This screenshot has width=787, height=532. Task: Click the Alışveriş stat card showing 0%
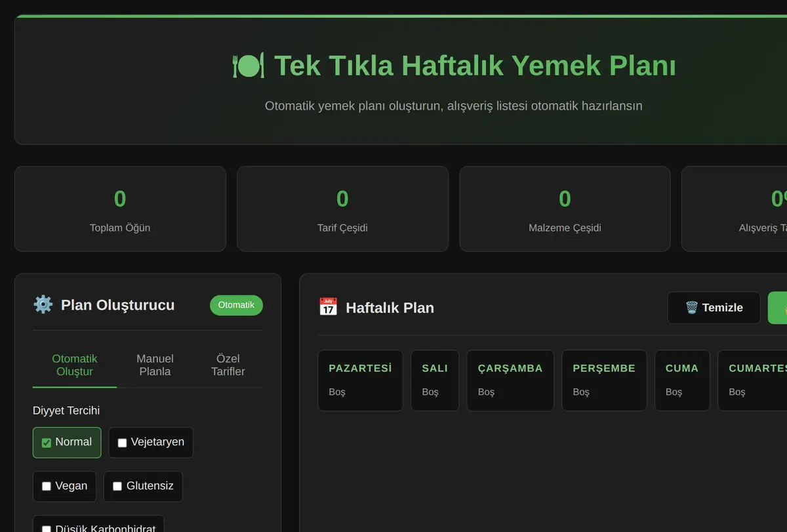click(x=735, y=209)
